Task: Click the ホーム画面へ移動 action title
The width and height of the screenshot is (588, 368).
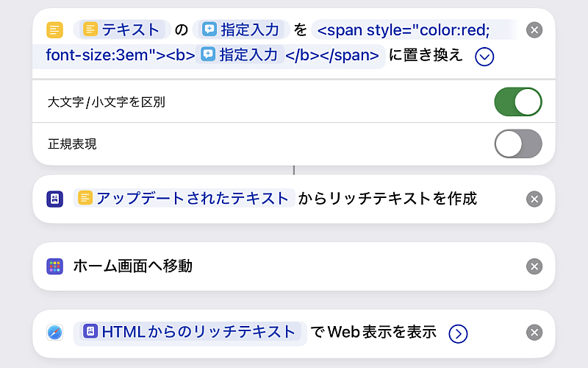Action: (132, 266)
